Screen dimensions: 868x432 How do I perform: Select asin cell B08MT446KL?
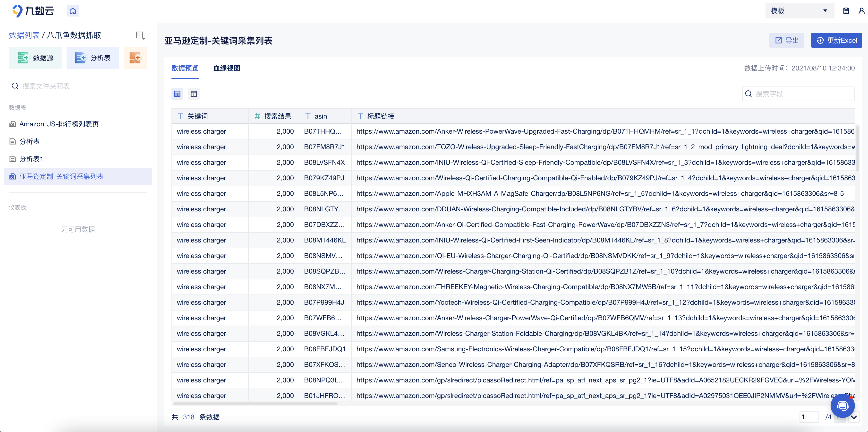(x=325, y=240)
